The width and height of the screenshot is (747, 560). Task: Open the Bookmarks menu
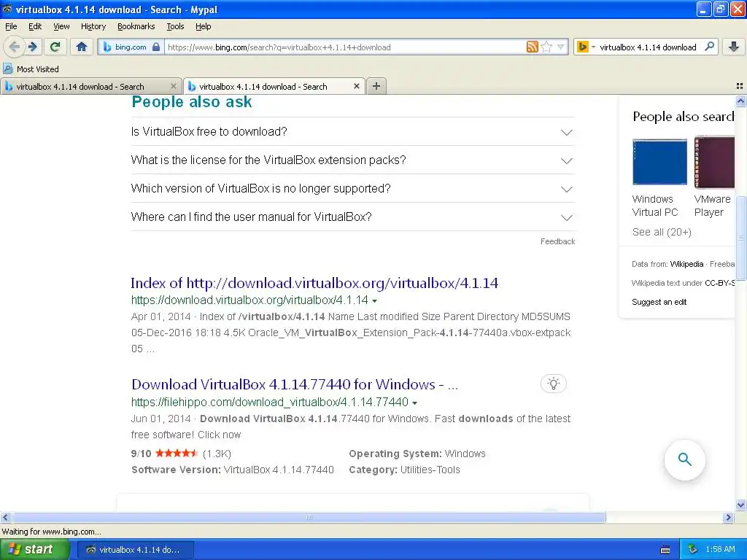[136, 26]
